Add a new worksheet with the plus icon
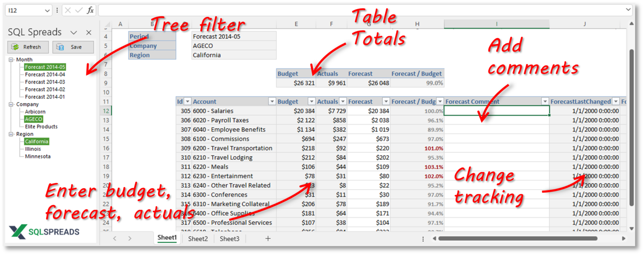644x255 pixels. (x=267, y=238)
